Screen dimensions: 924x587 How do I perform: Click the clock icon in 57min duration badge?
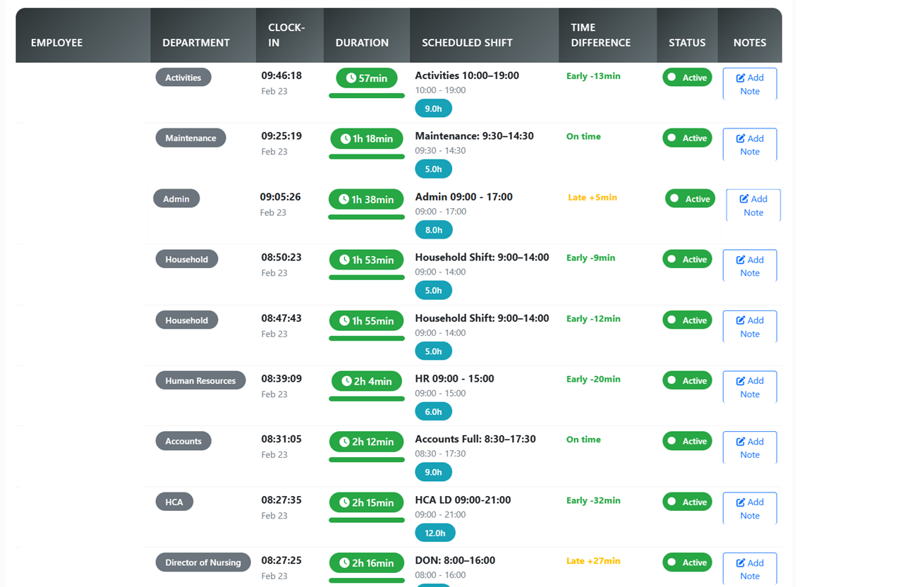(351, 78)
